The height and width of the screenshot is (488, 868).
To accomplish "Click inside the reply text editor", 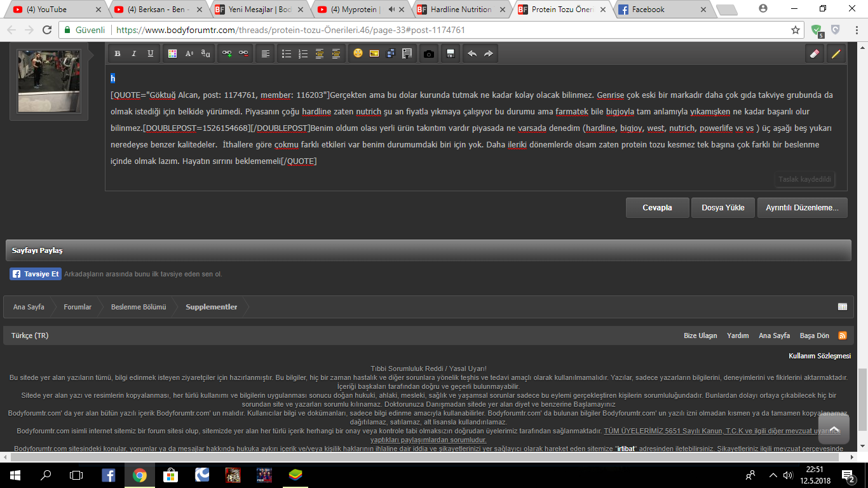I will [476, 127].
